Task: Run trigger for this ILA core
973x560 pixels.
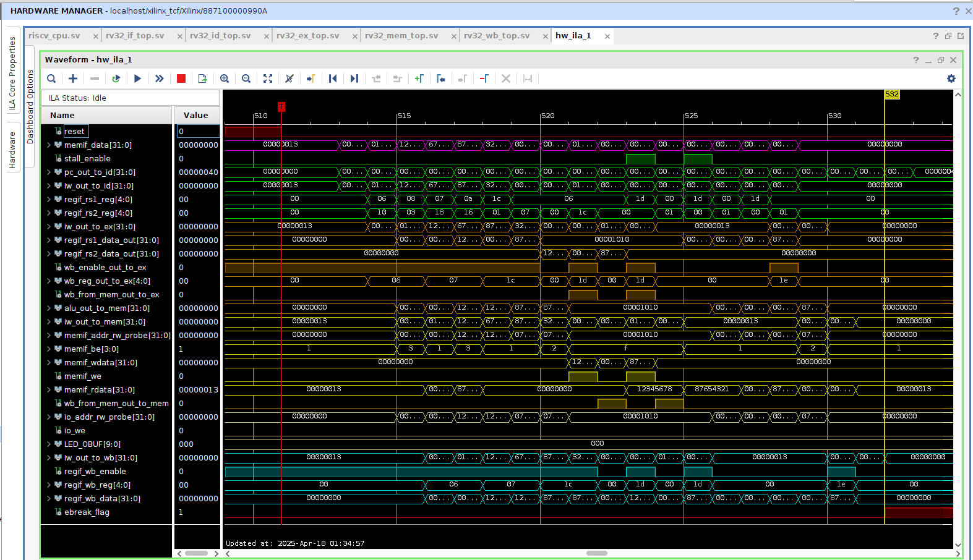Action: point(137,78)
